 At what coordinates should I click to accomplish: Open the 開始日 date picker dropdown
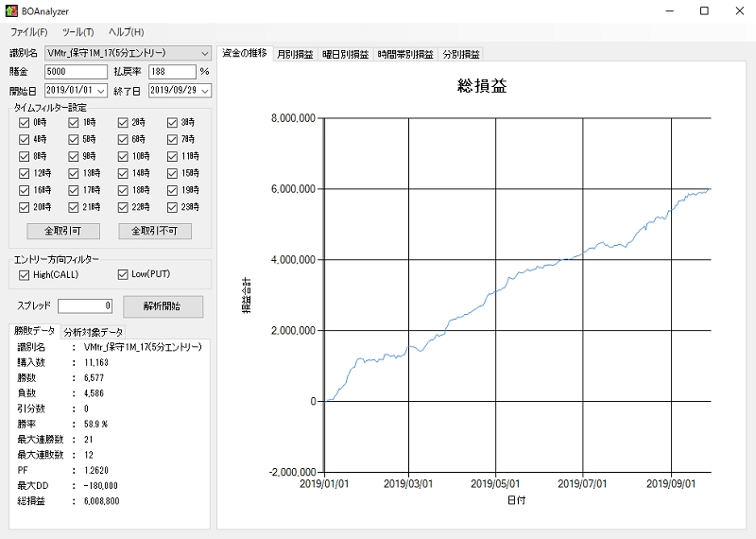pos(101,91)
